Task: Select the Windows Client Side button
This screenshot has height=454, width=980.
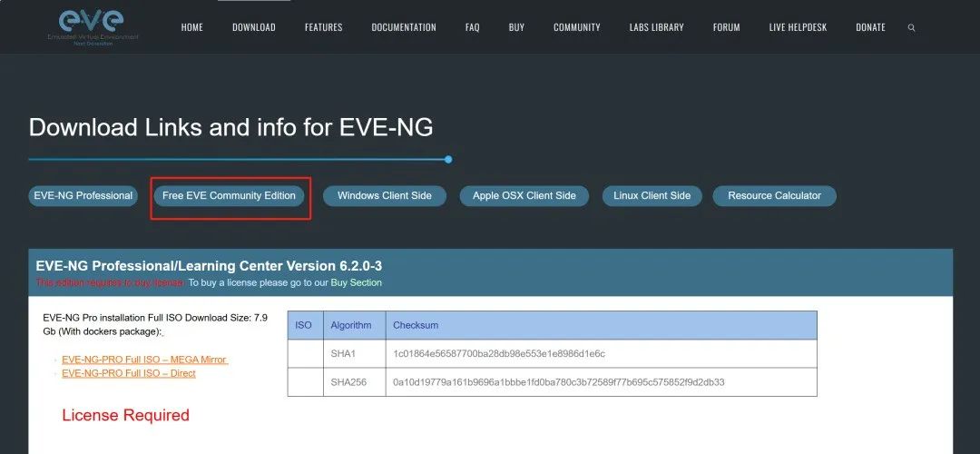Action: 385,196
